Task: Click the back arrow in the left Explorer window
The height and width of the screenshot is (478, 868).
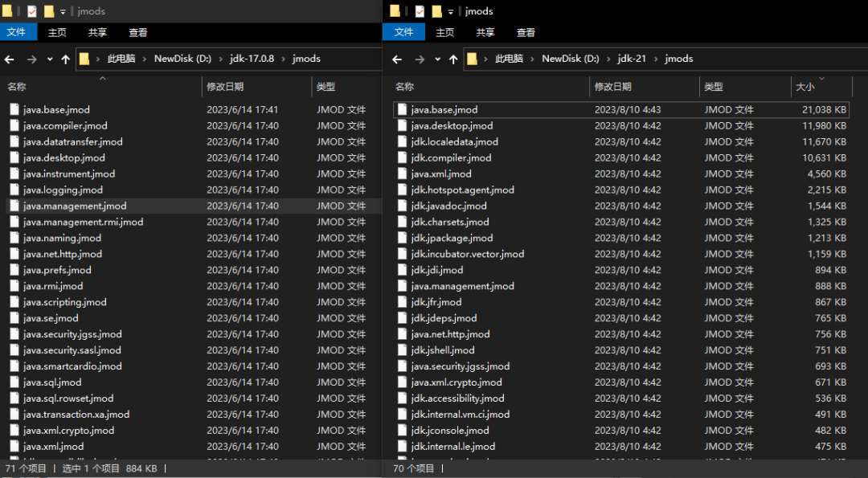Action: (x=9, y=59)
